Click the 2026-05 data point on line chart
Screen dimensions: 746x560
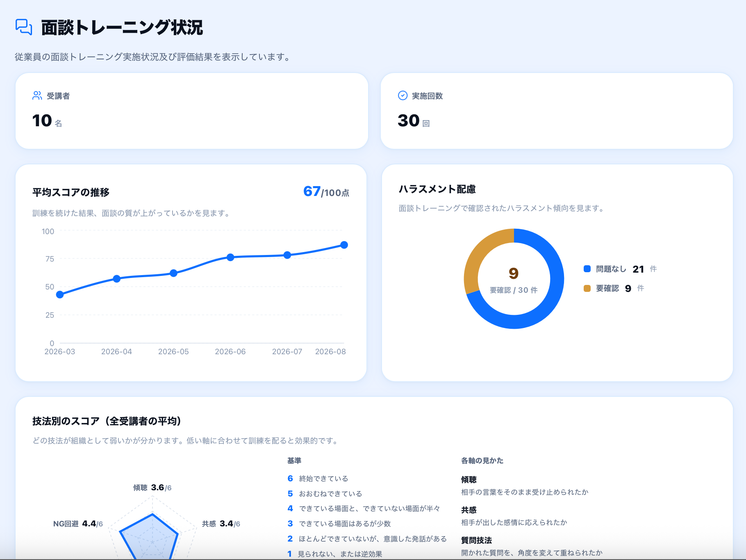[173, 273]
